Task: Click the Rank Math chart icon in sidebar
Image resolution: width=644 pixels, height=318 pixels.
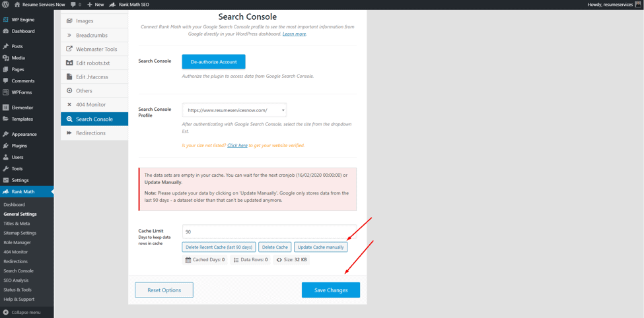Action: tap(6, 191)
